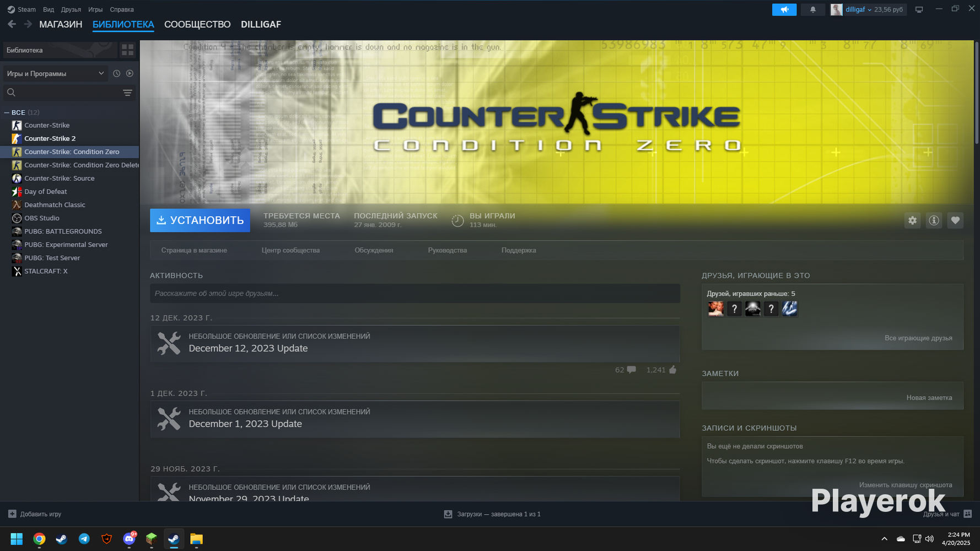Switch to the БИБЛИОТЕКА tab

123,24
